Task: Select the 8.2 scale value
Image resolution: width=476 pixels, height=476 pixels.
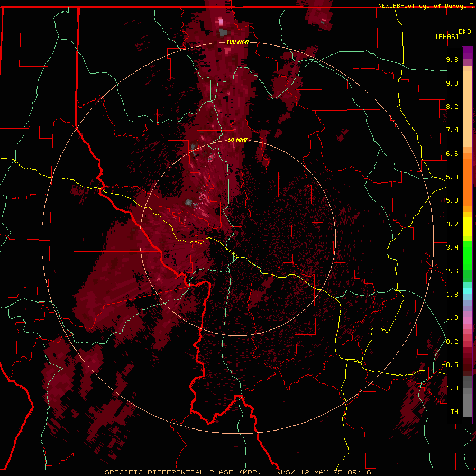Action: (452, 106)
